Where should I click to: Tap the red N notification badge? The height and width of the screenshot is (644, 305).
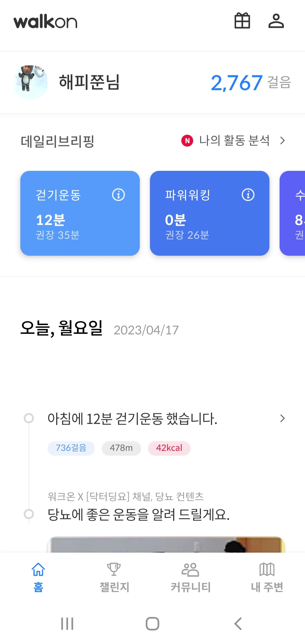pos(187,140)
